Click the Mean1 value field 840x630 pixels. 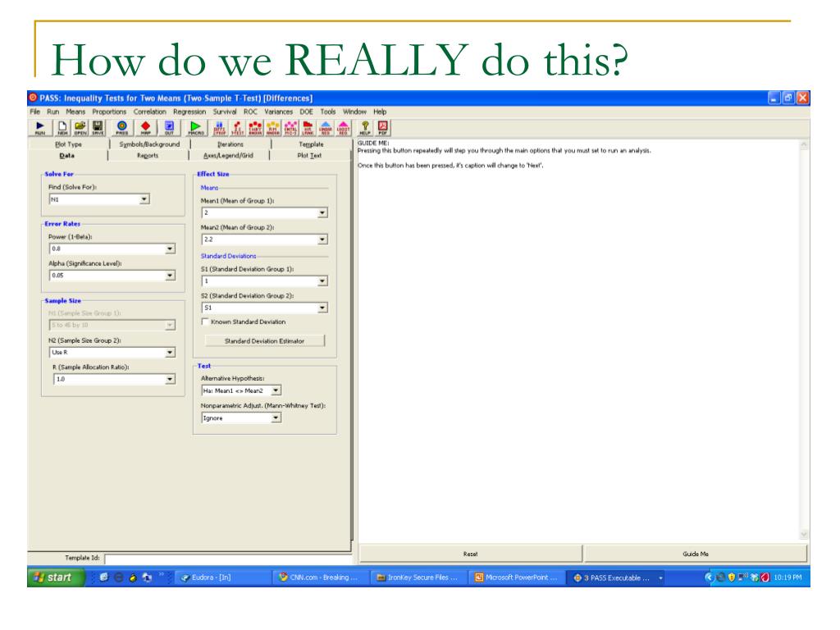tap(259, 212)
